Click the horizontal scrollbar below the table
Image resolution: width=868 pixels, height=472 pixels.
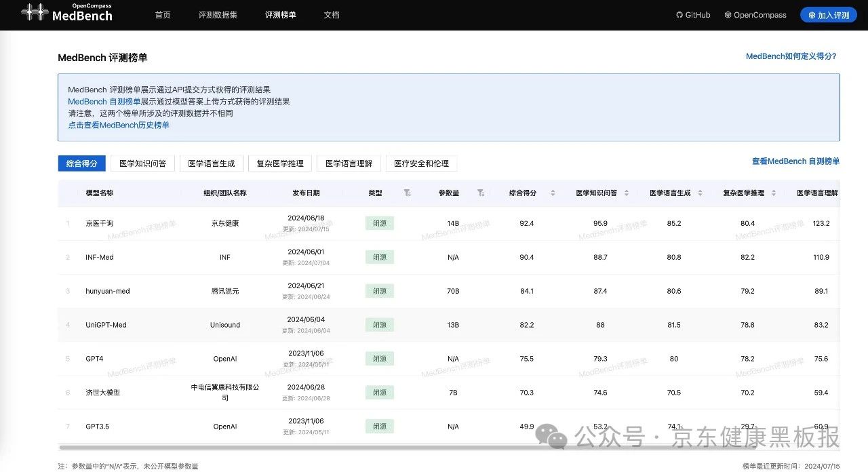448,447
